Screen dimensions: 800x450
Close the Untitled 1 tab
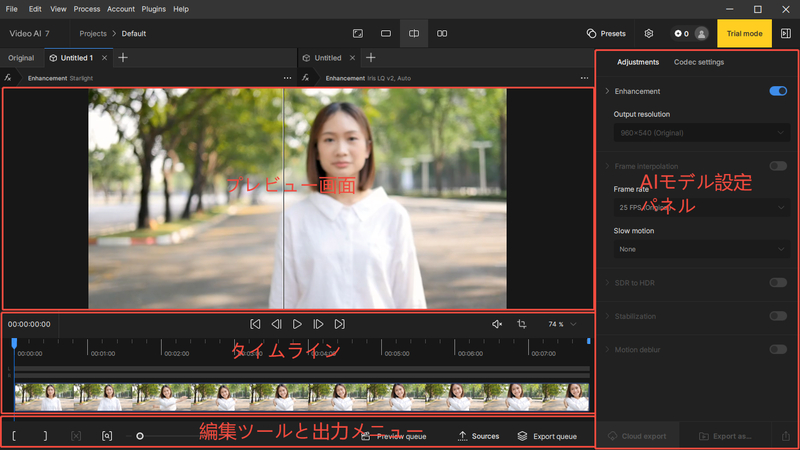(104, 58)
